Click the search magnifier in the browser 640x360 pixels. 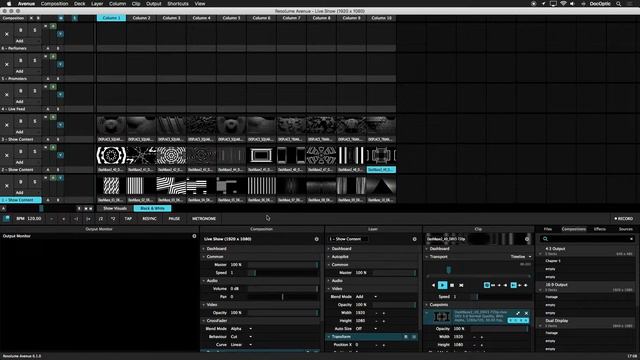(545, 239)
